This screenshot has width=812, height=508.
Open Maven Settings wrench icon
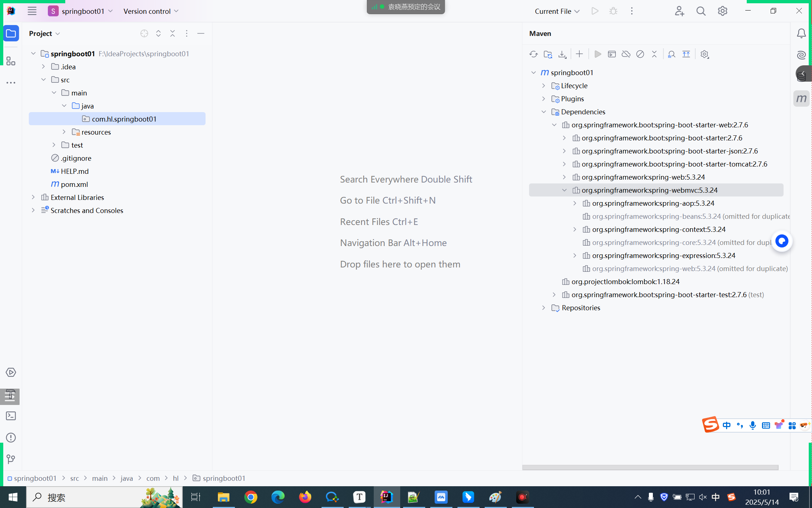tap(704, 54)
